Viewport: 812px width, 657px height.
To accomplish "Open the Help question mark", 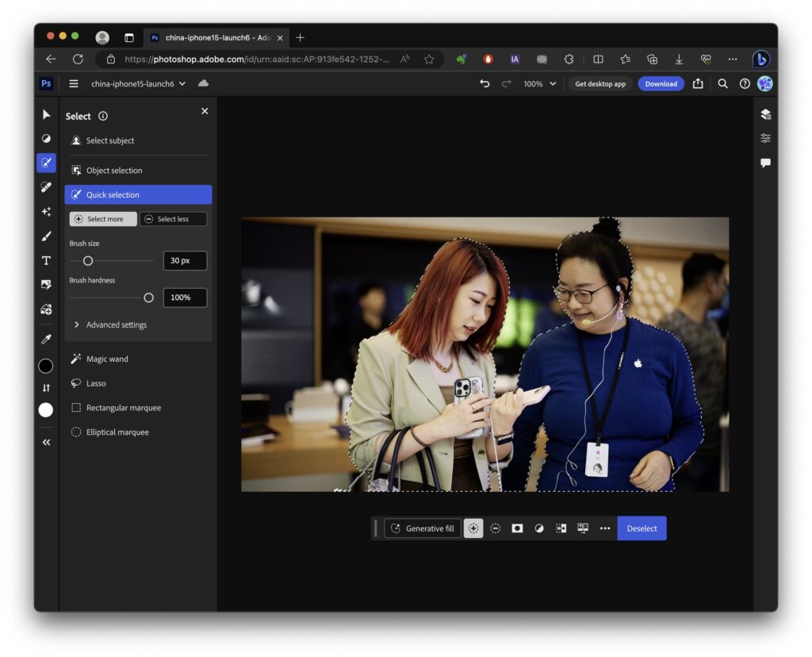I will coord(745,83).
